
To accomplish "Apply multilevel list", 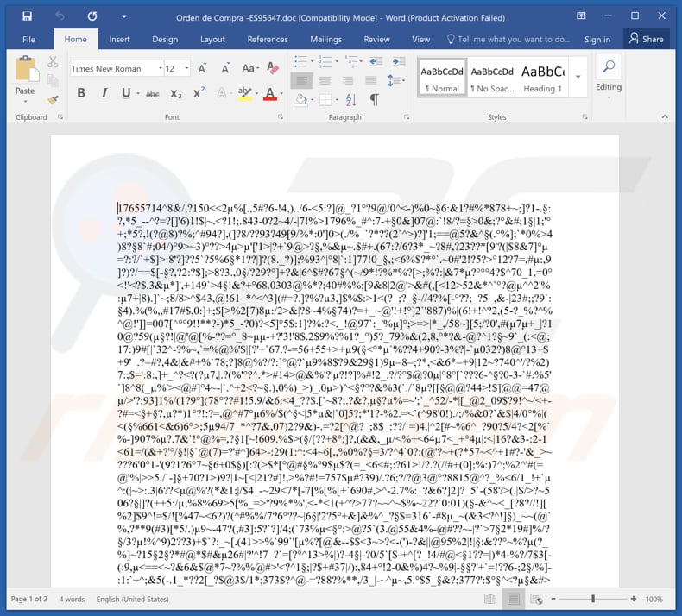I will click(351, 61).
